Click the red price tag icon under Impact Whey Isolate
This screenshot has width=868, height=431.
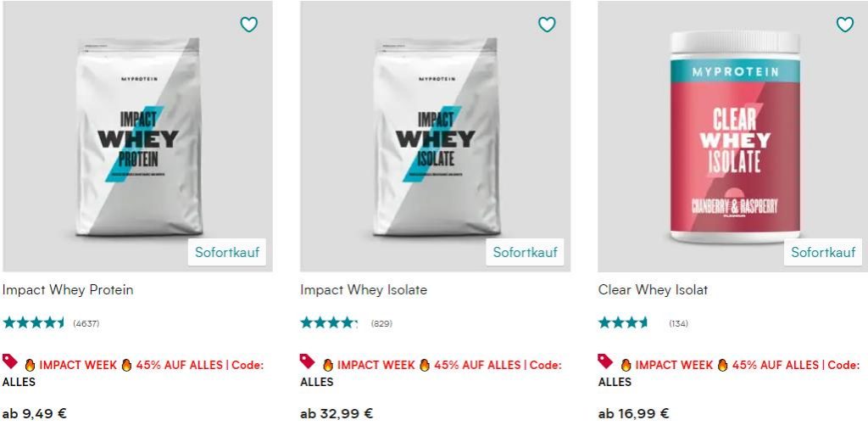click(x=308, y=361)
